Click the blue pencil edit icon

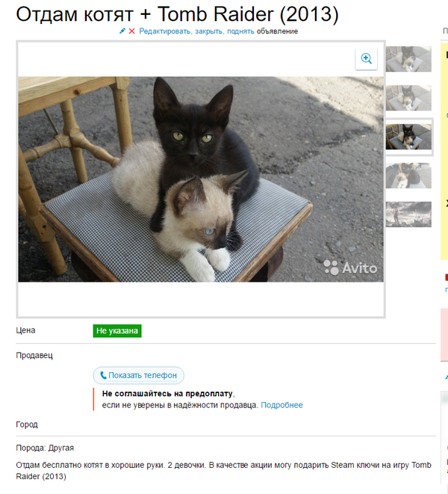point(122,31)
